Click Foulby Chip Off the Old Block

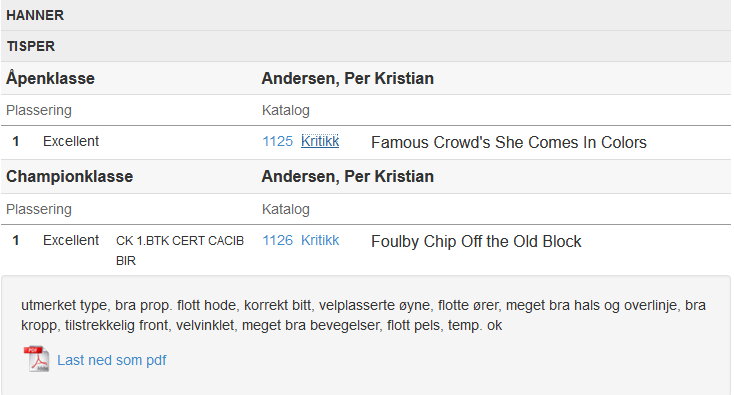[x=476, y=241]
